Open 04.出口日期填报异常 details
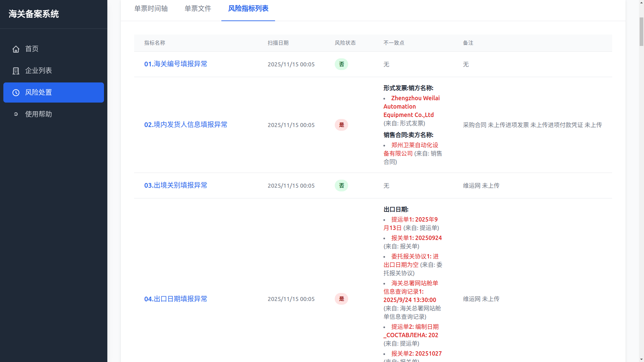 (x=176, y=299)
